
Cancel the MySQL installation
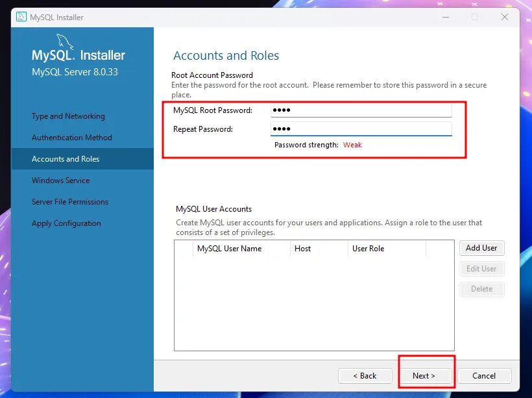[x=484, y=375]
